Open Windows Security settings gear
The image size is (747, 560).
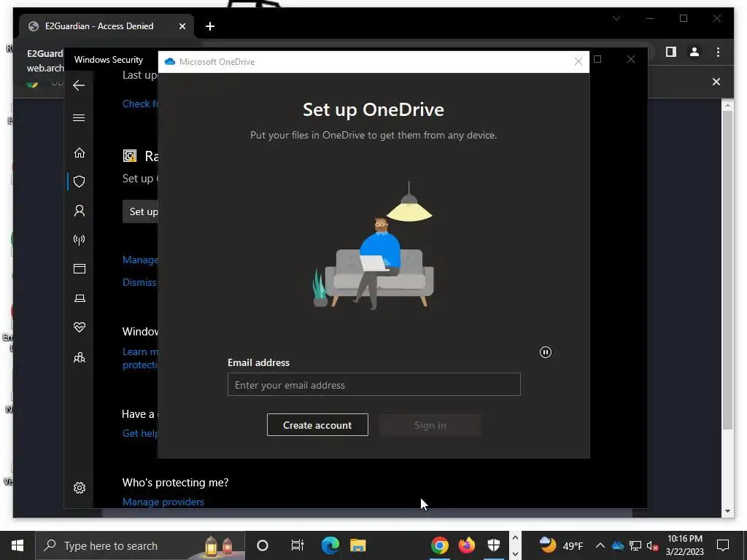point(79,488)
